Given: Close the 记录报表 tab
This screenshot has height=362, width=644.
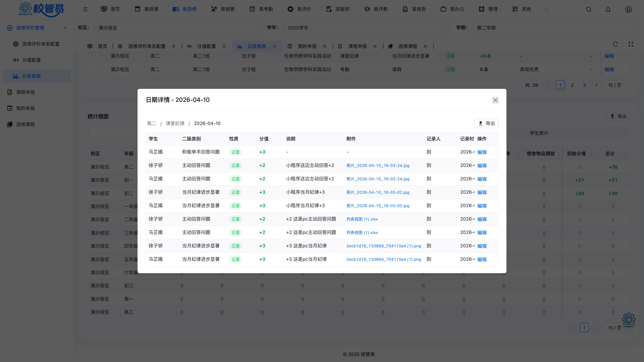Looking at the screenshot, I should [274, 46].
